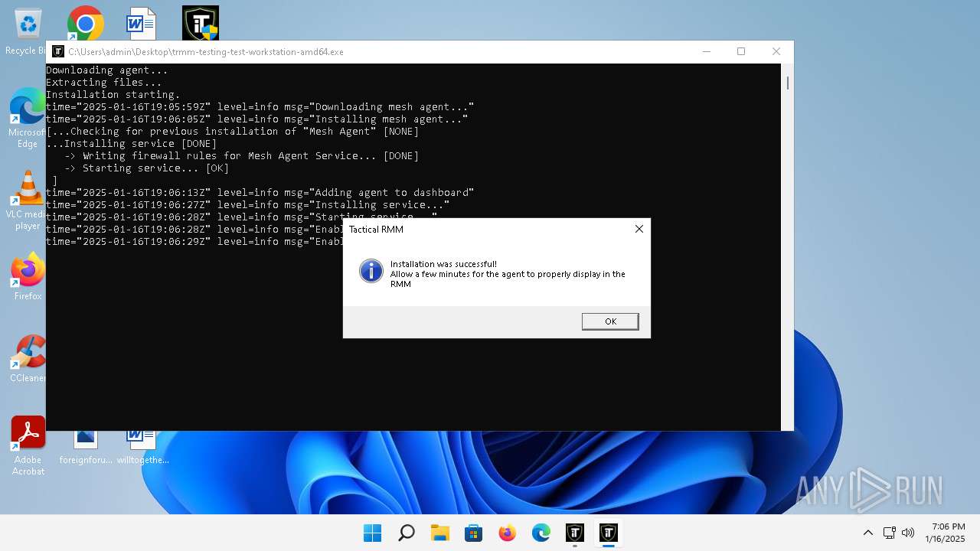Select Google Chrome desktop shortcut
980x551 pixels.
(x=85, y=24)
